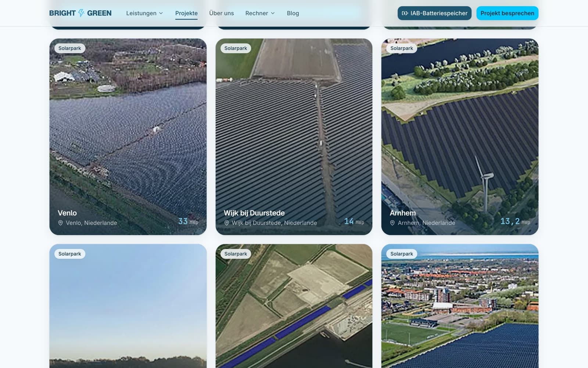Open the bottom-row card showing a town aerial view
The image size is (588, 368).
[x=460, y=306]
